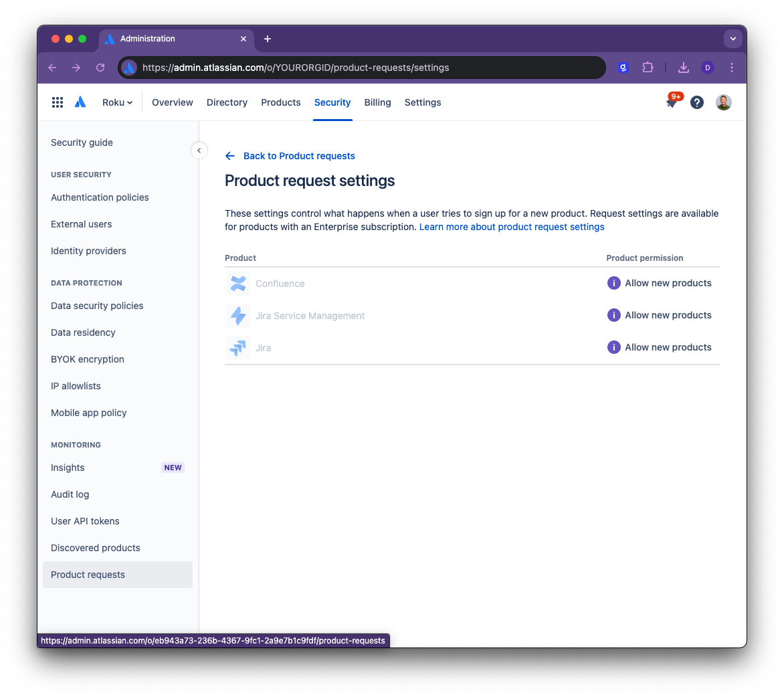
Task: Click the Jira Service Management lightning icon
Action: pyautogui.click(x=238, y=315)
